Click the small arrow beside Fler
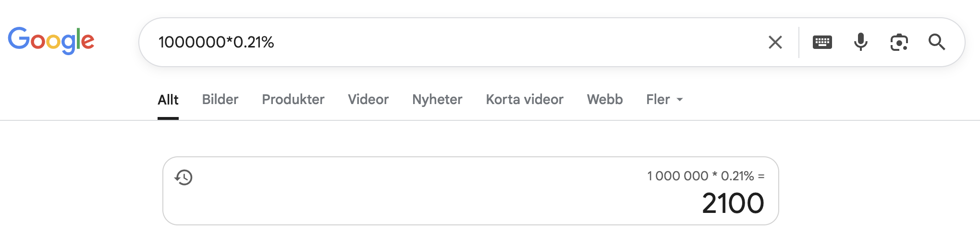The height and width of the screenshot is (234, 980). pyautogui.click(x=680, y=100)
